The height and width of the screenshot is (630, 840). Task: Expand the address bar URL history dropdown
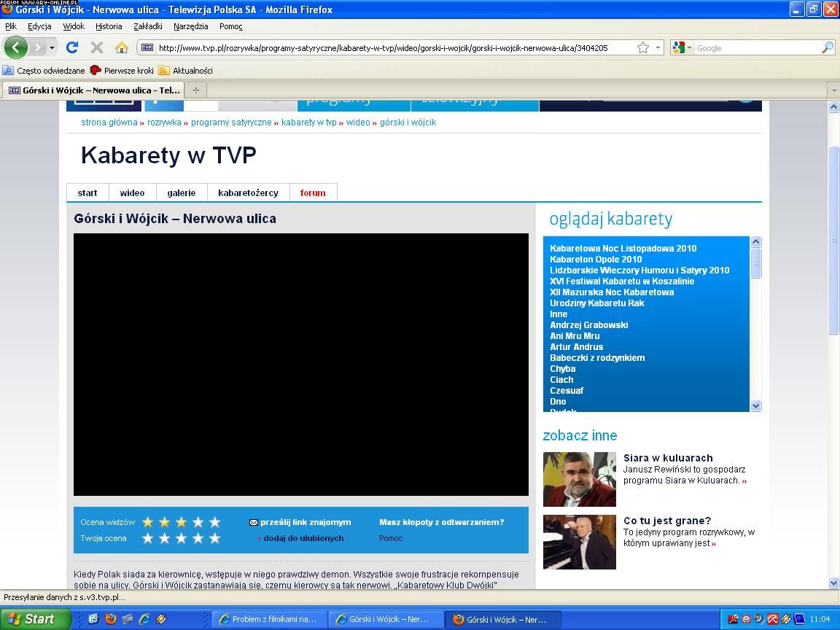point(658,47)
